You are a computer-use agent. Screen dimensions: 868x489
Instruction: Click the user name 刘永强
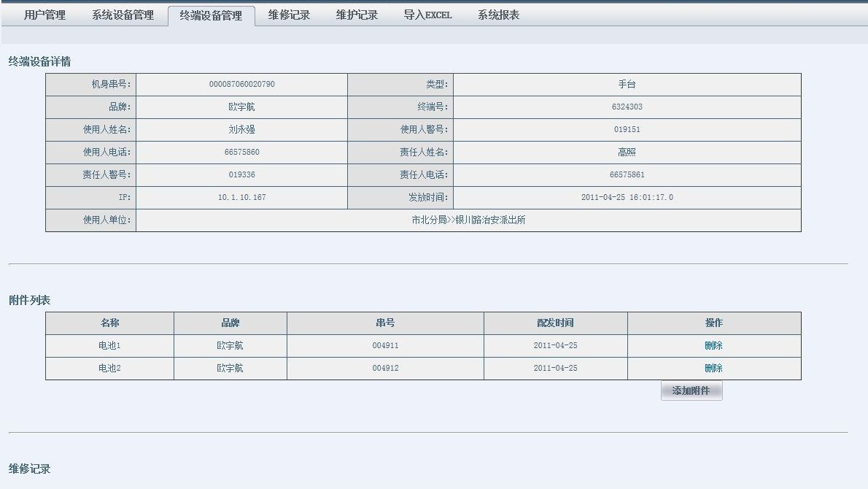coord(241,130)
